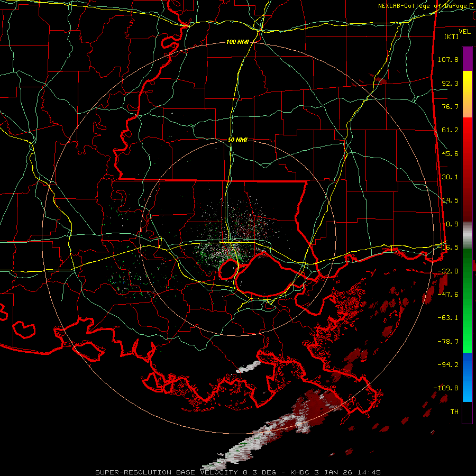This screenshot has height=476, width=476.
Task: Click the 3 JAN 26 date in the caption
Action: pyautogui.click(x=335, y=472)
